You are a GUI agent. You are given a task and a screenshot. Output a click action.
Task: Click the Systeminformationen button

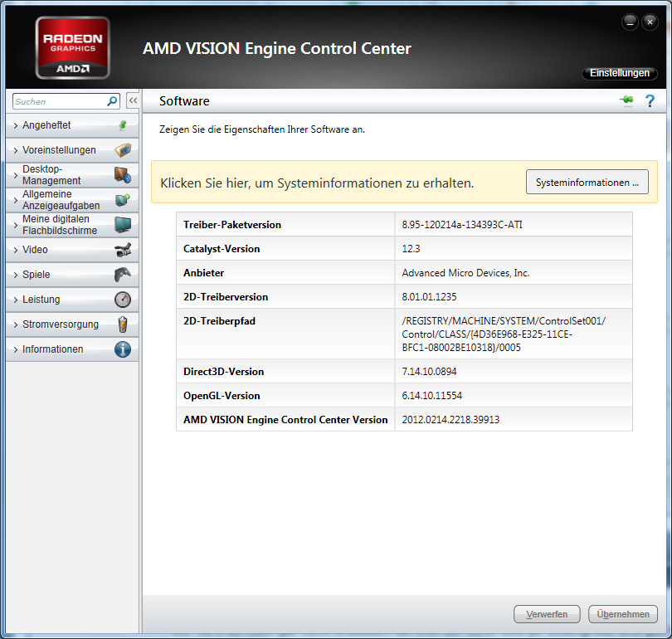[x=587, y=182]
